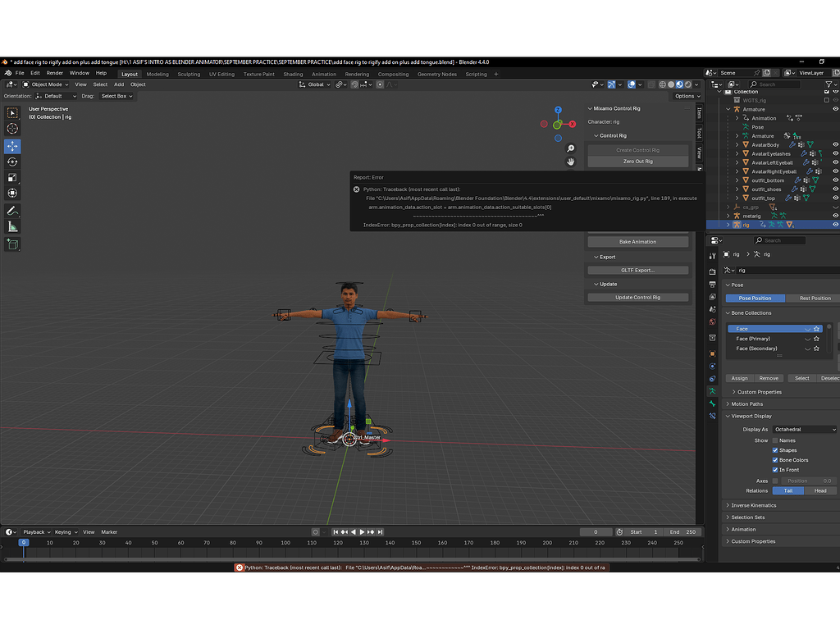Select the Add Cube tool
The image size is (840, 629).
12,245
